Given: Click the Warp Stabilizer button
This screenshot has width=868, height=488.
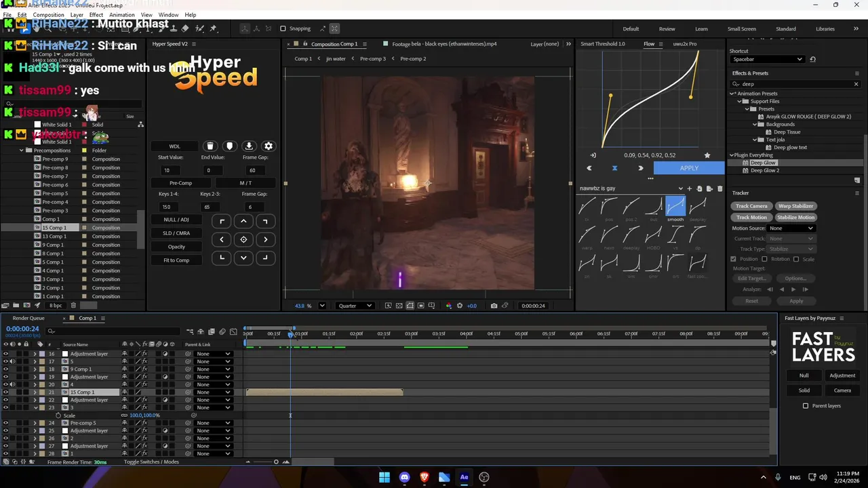Looking at the screenshot, I should point(795,206).
